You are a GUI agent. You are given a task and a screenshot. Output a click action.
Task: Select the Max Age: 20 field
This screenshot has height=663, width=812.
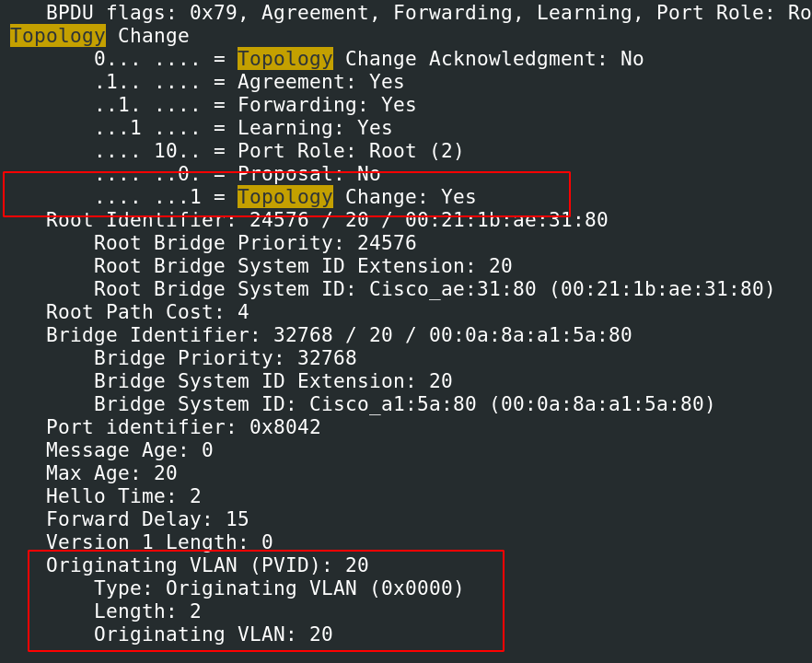[x=111, y=473]
